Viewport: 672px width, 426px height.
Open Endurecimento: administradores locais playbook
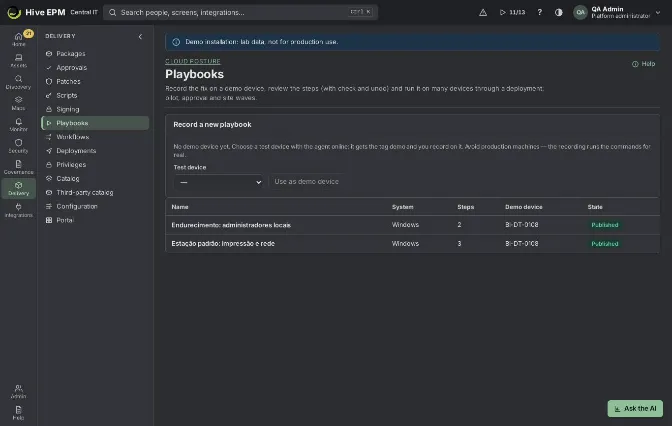[231, 225]
